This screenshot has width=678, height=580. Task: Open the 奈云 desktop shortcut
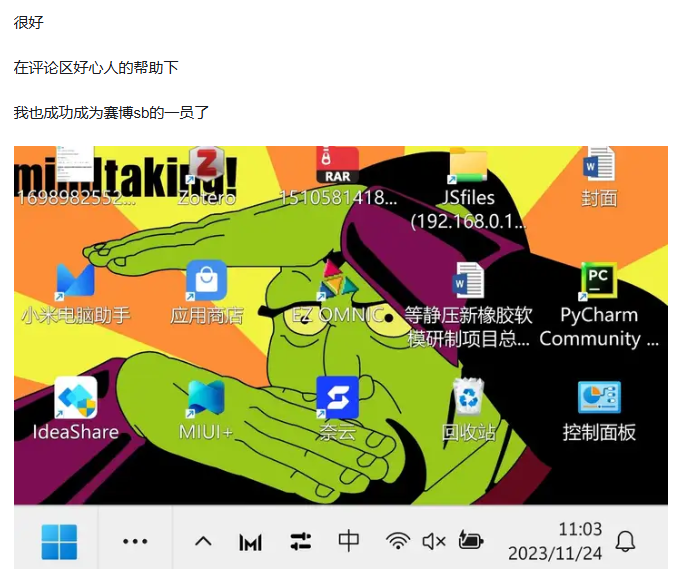338,397
